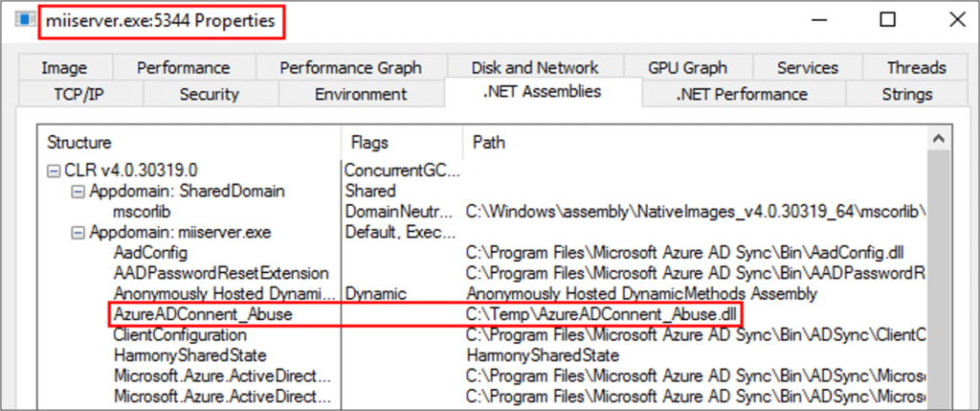Open the Security tab
980x411 pixels.
(209, 94)
